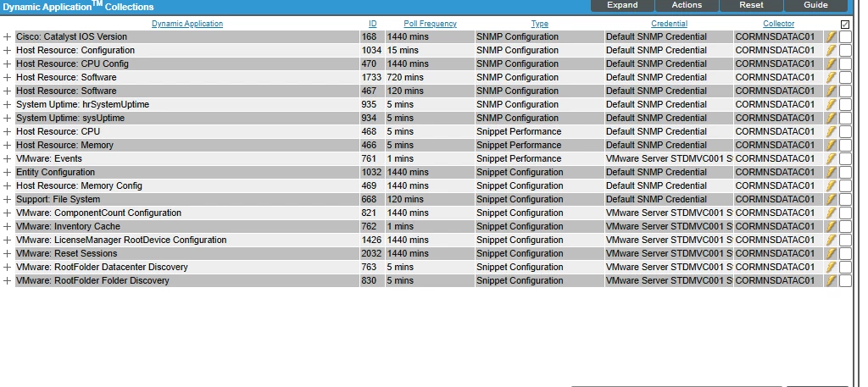Click the Expand button
The image size is (868, 387).
[622, 6]
